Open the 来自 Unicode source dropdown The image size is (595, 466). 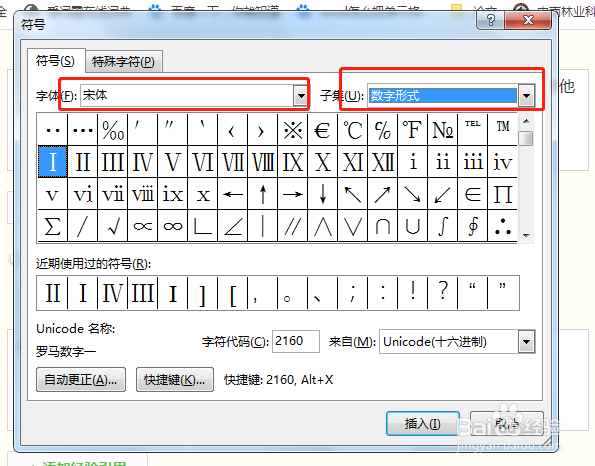(526, 342)
